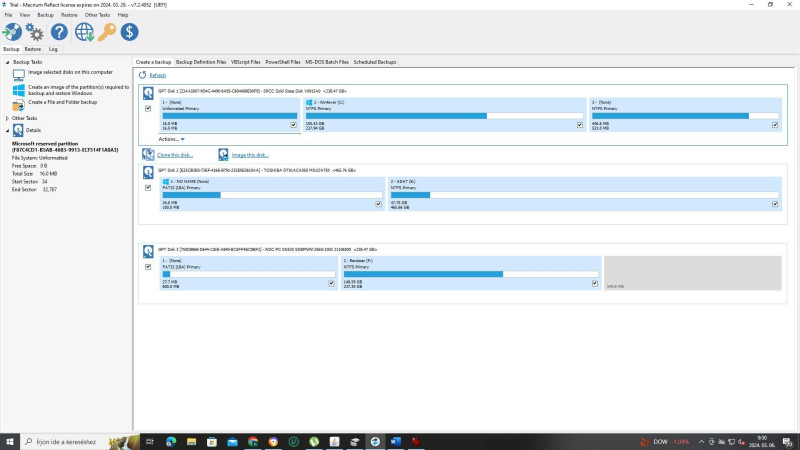Open File Explorer from the taskbar
This screenshot has width=800, height=450.
pyautogui.click(x=191, y=442)
